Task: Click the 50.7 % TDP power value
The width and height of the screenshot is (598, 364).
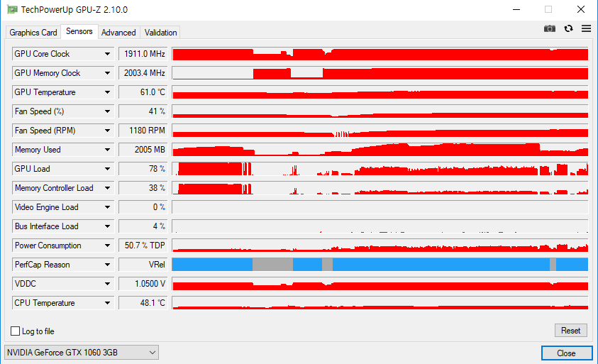Action: [143, 246]
